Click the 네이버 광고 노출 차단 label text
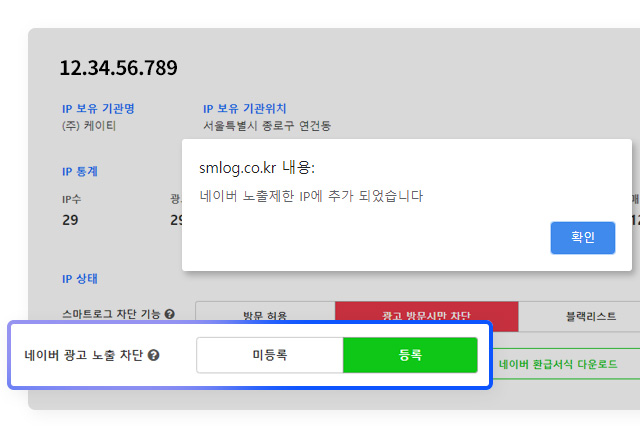Viewport: 640px width, 445px height. click(x=83, y=355)
